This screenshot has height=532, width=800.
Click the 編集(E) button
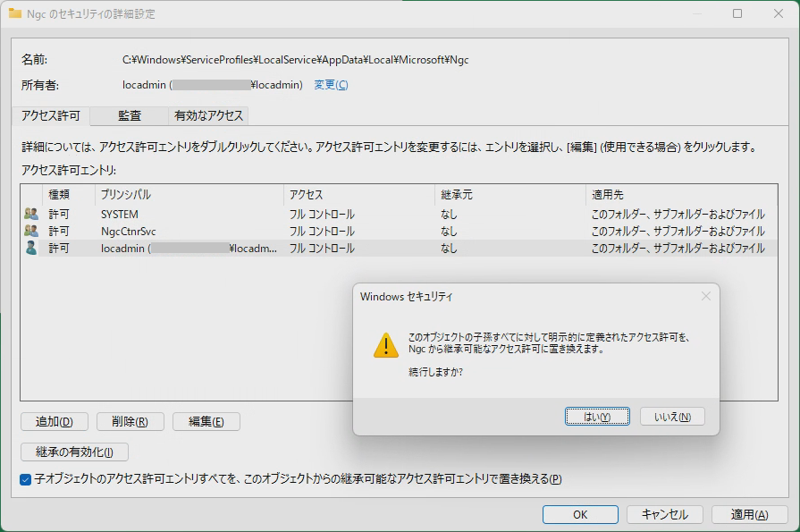click(206, 422)
